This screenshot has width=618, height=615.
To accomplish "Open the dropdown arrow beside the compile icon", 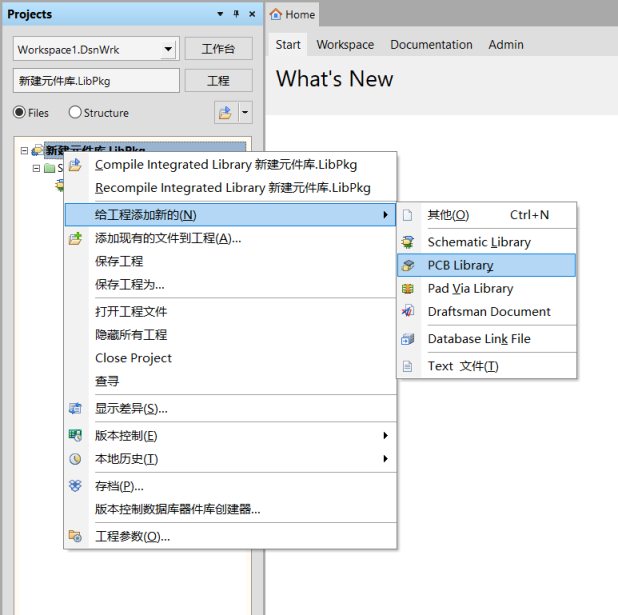I will [x=245, y=112].
